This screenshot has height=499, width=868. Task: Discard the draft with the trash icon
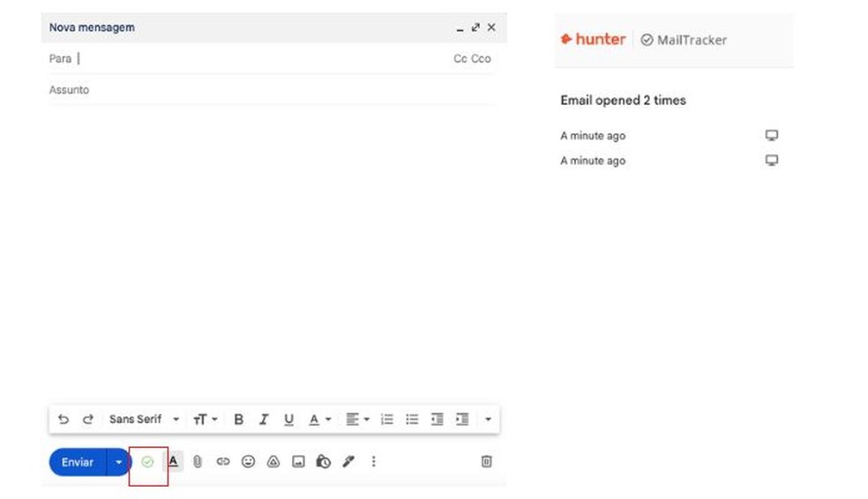coord(487,461)
